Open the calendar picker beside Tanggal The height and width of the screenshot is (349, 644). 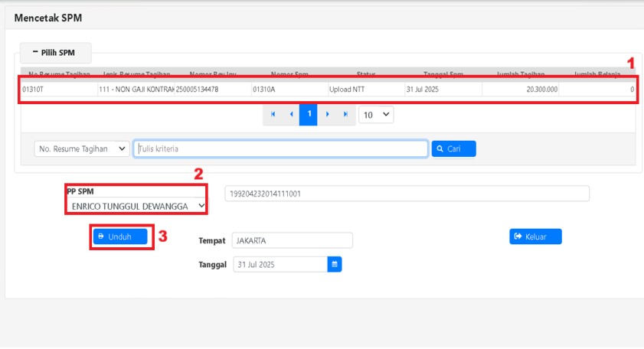(x=335, y=264)
